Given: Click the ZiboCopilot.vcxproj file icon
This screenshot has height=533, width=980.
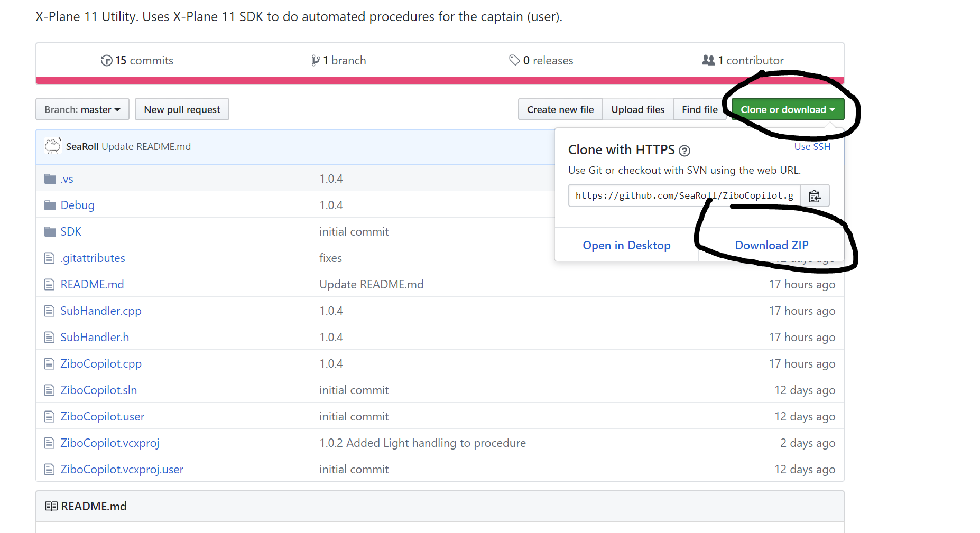Looking at the screenshot, I should tap(49, 443).
